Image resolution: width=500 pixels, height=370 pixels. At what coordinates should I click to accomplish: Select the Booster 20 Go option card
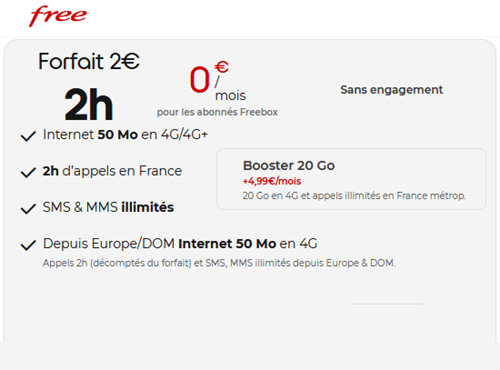pos(351,179)
